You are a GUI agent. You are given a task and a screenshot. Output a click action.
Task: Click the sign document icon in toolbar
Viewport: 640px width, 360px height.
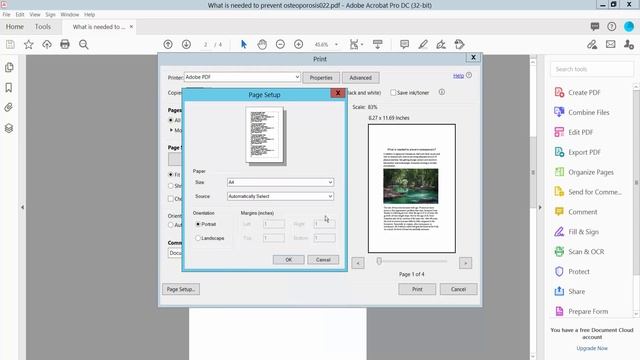pos(441,44)
